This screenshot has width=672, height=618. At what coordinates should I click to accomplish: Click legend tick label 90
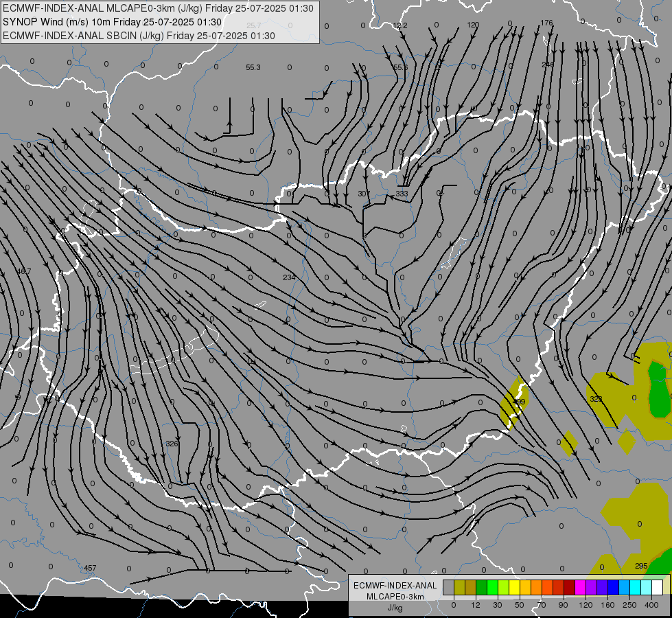(563, 605)
